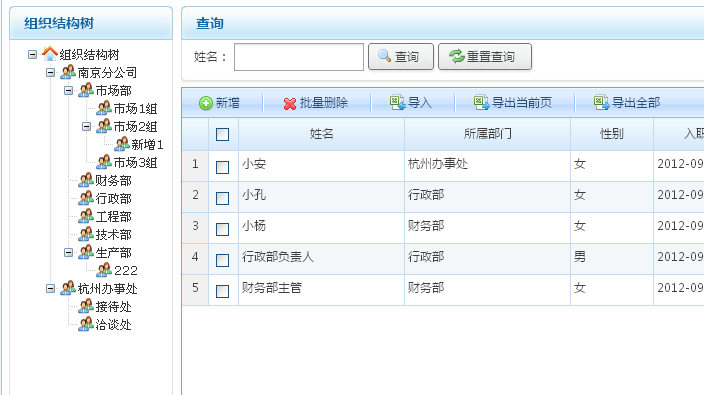Click the people icon beside 南京分公司
Image resolution: width=704 pixels, height=395 pixels.
click(x=68, y=72)
